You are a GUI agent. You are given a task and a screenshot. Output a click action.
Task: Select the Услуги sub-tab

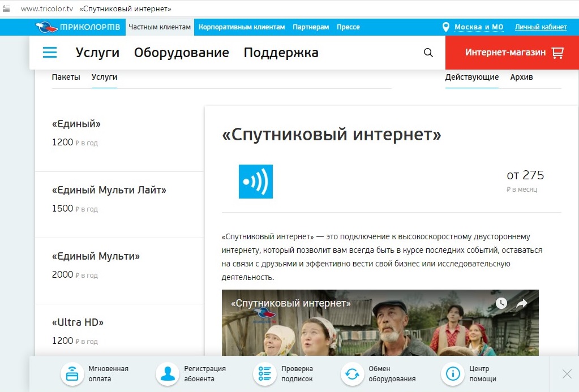click(x=105, y=77)
